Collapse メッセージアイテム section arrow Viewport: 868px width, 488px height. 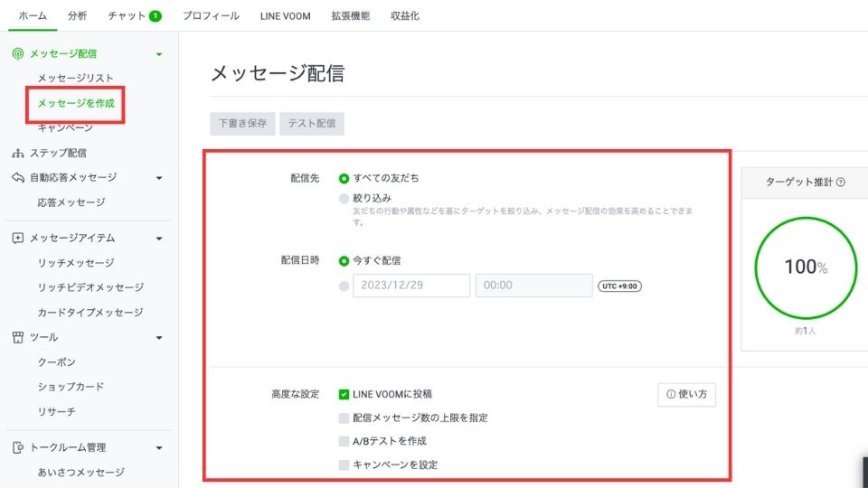point(159,239)
